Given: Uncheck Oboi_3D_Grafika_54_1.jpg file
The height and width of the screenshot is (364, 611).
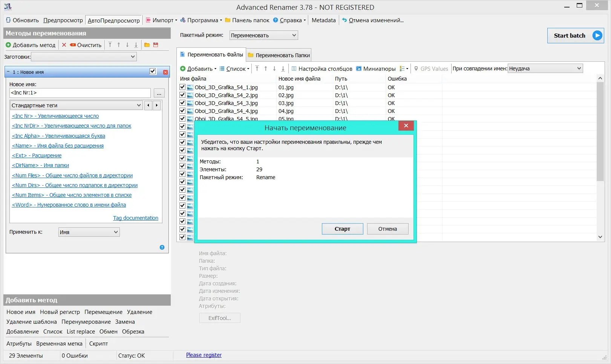Looking at the screenshot, I should (182, 87).
